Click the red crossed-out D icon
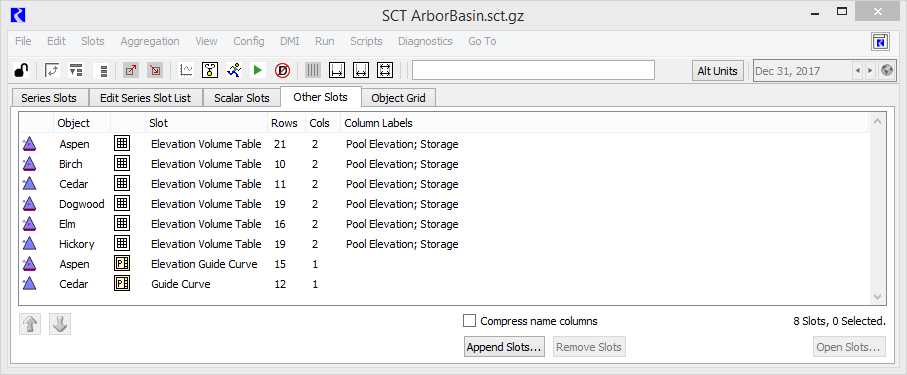 tap(282, 71)
